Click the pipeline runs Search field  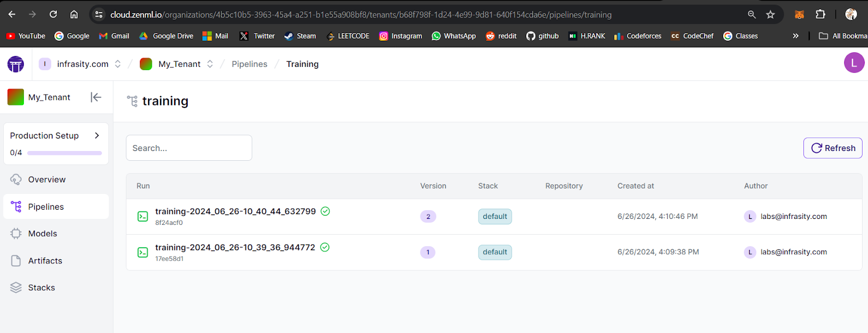click(189, 148)
